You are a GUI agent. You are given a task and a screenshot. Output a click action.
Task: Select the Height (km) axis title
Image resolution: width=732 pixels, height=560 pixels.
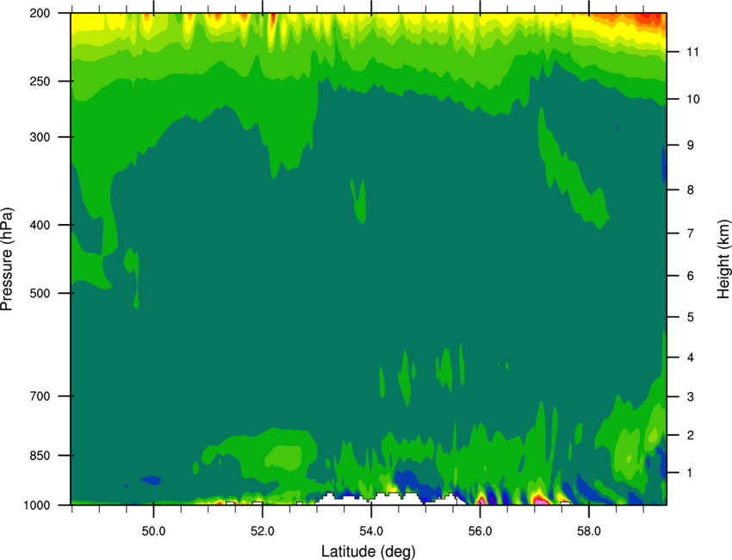point(723,258)
